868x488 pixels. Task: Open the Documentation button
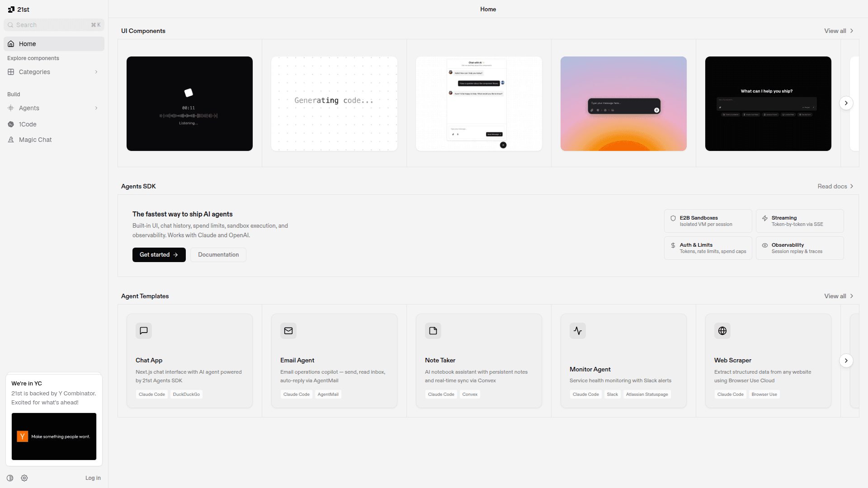pos(218,255)
